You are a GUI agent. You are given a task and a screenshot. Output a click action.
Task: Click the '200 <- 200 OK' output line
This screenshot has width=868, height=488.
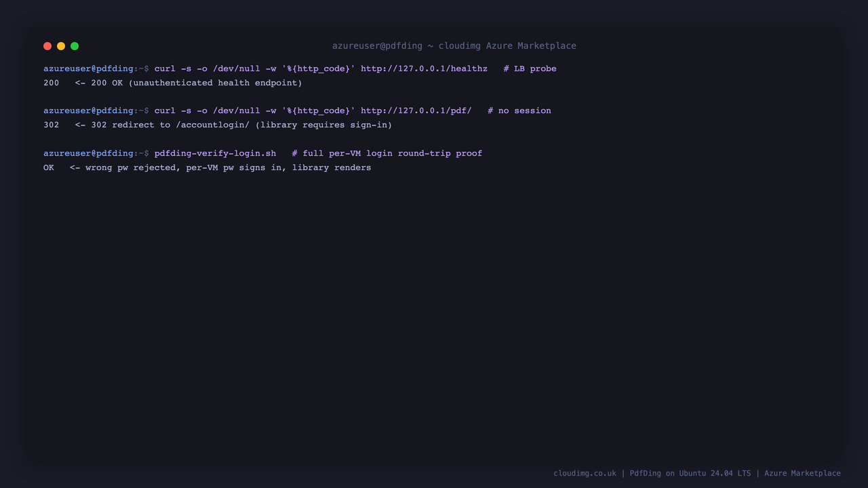(x=173, y=83)
